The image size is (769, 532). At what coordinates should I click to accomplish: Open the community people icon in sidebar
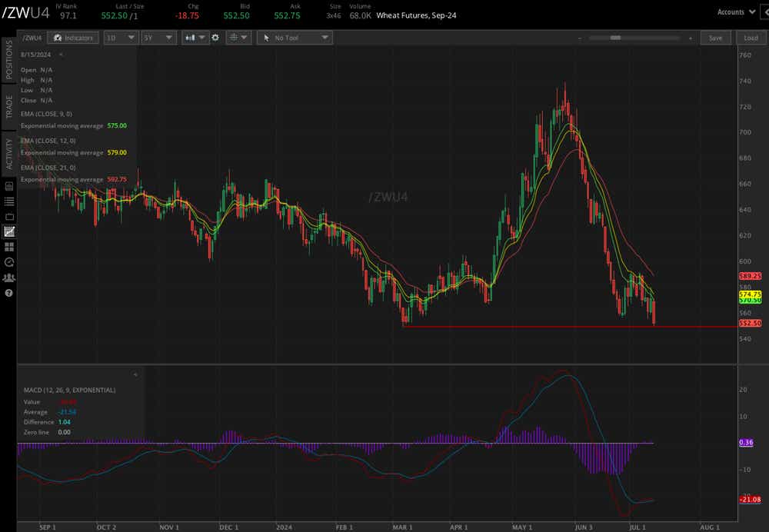tap(9, 278)
